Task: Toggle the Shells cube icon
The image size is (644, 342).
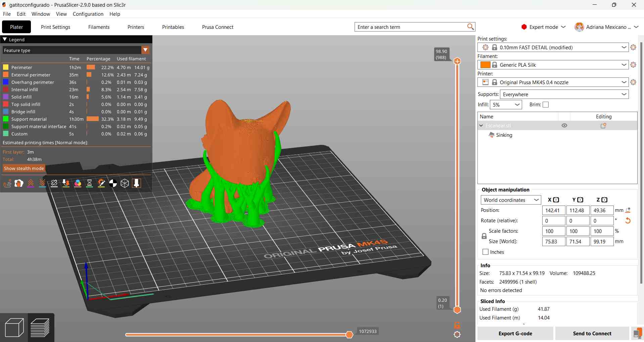Action: coord(125,183)
